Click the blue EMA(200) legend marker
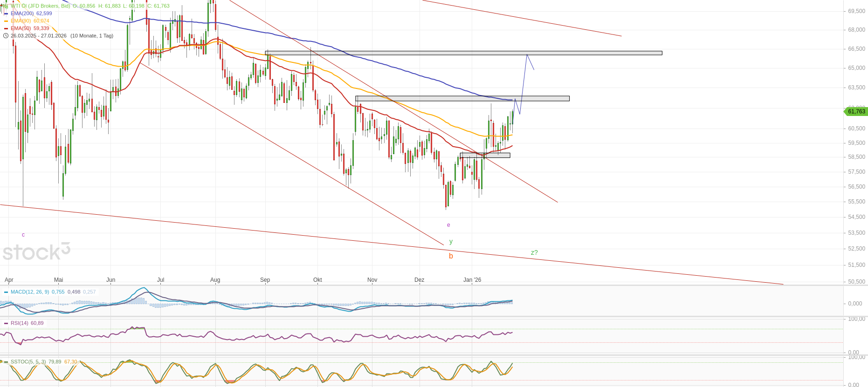This screenshot has height=387, width=868. [x=6, y=14]
